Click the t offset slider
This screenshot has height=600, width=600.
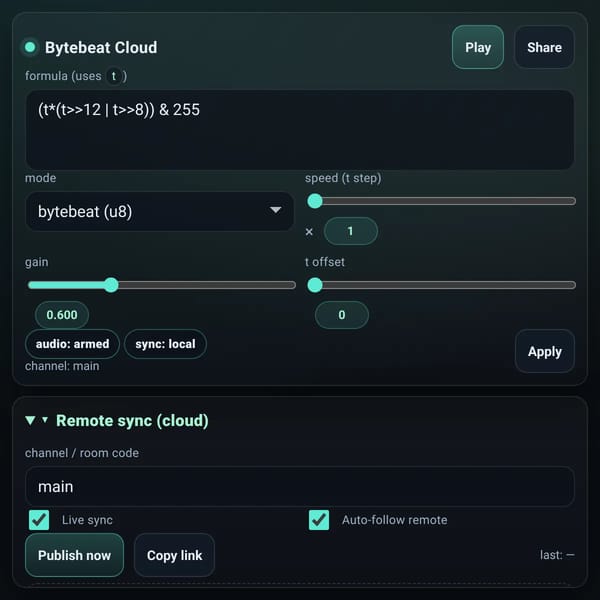(x=442, y=285)
